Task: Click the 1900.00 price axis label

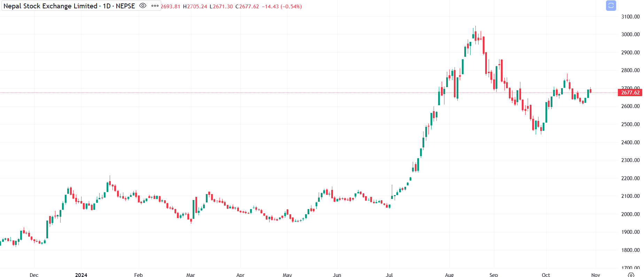Action: point(630,232)
